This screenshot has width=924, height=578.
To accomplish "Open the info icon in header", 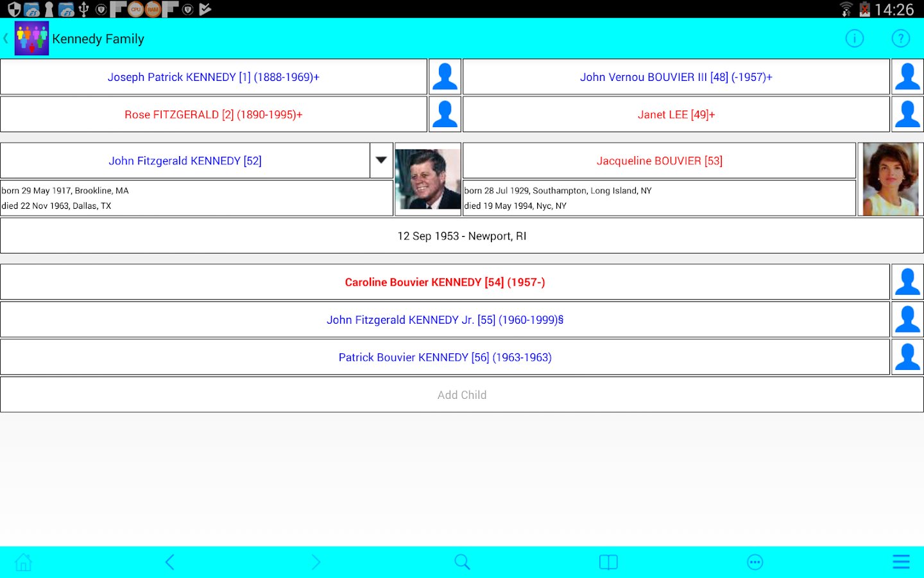I will [855, 39].
